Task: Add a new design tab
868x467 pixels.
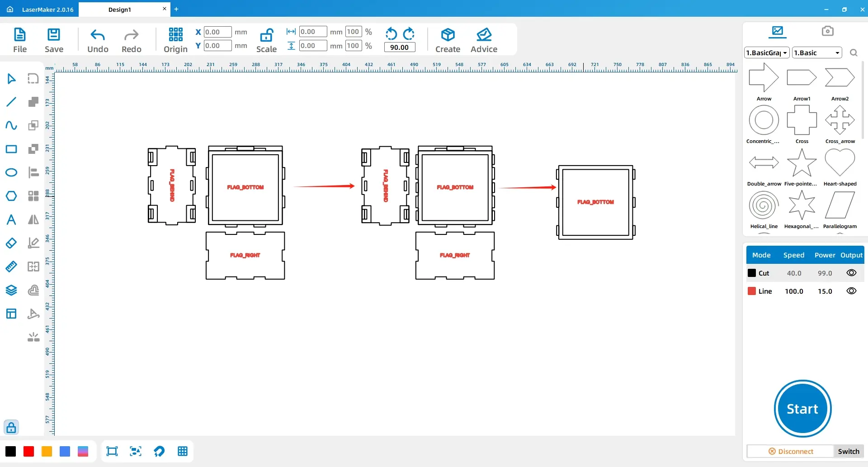Action: pyautogui.click(x=176, y=9)
